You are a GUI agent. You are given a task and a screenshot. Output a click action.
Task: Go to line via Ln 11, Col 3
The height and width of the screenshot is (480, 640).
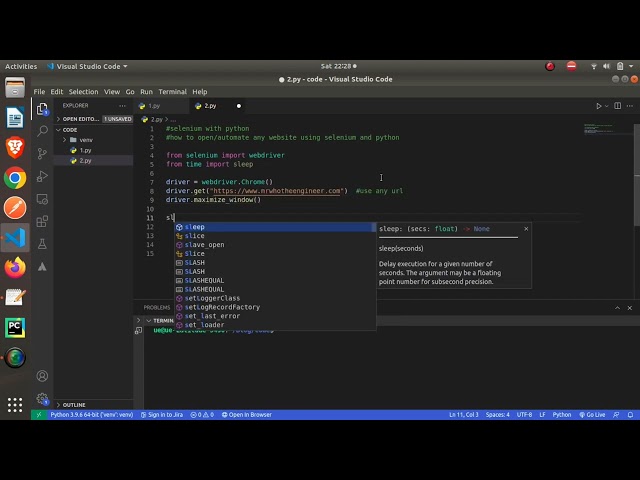(x=464, y=415)
